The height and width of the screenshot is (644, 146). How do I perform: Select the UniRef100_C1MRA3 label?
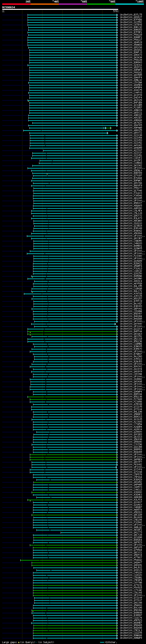(x=131, y=163)
